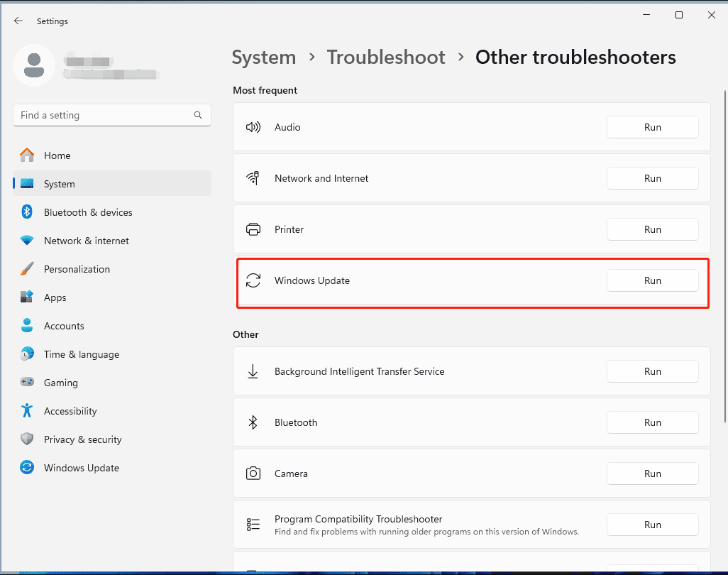Open Apps settings

(x=112, y=297)
